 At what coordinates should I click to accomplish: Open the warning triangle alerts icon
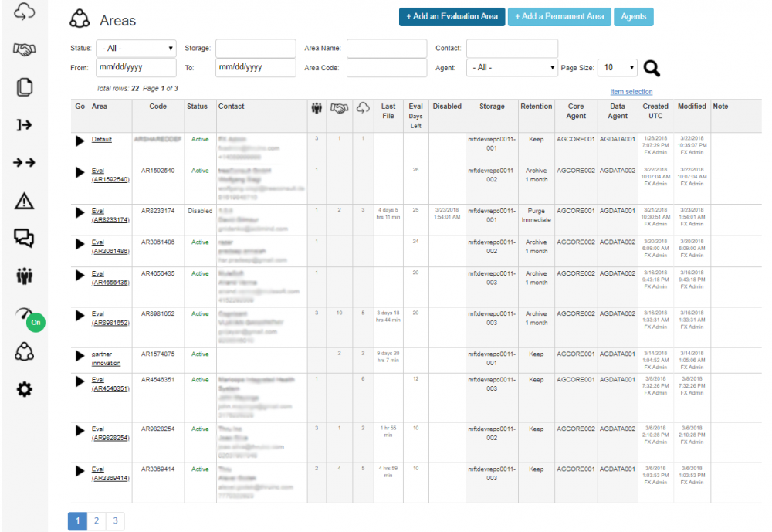25,202
